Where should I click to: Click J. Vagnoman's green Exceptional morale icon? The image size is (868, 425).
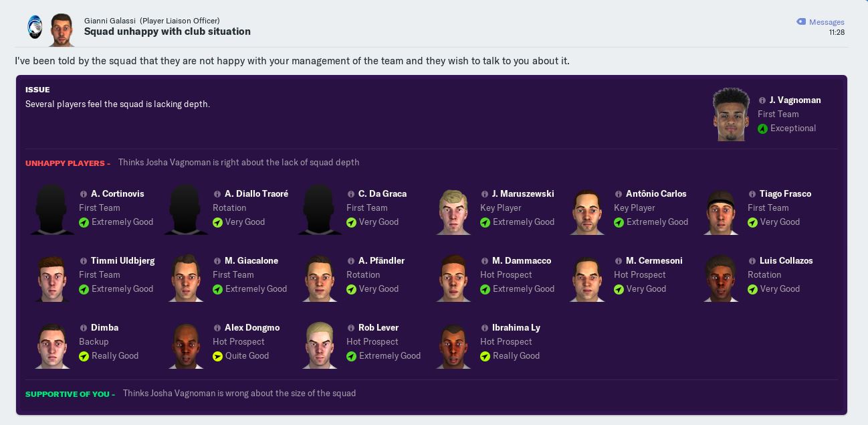click(762, 129)
